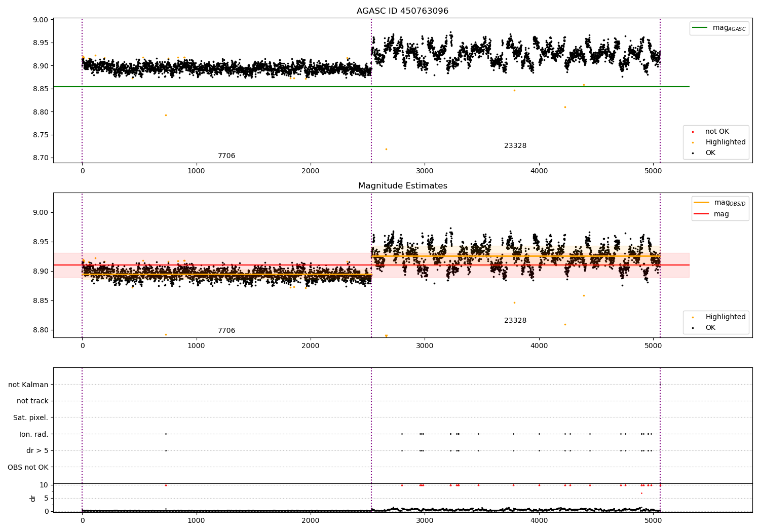Viewport: 760px width, 532px height.
Task: Click the 'OBS not OK' row label
Action: (x=28, y=468)
